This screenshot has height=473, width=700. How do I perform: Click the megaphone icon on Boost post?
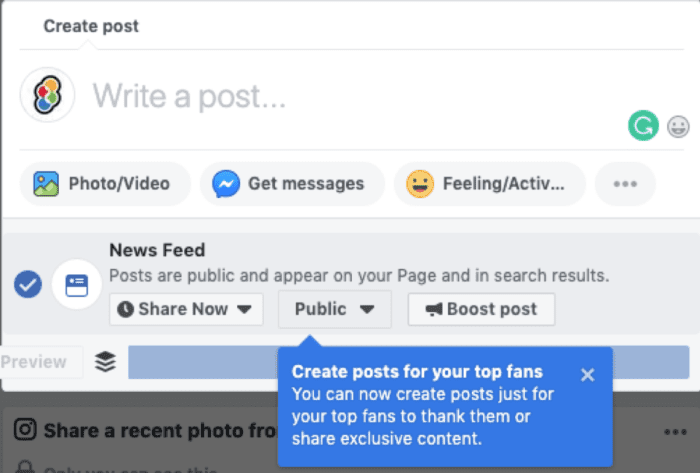[x=434, y=310]
